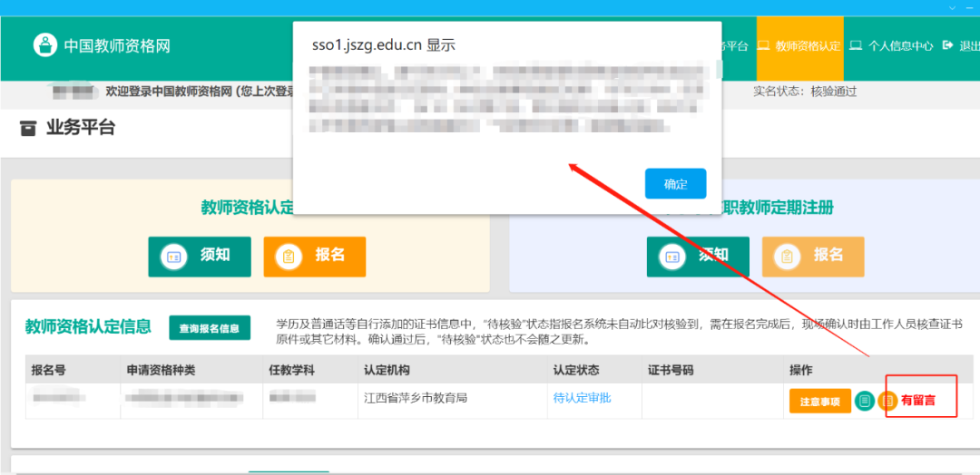The width and height of the screenshot is (980, 475).
Task: Open the 待认定审批 status link
Action: (x=583, y=399)
